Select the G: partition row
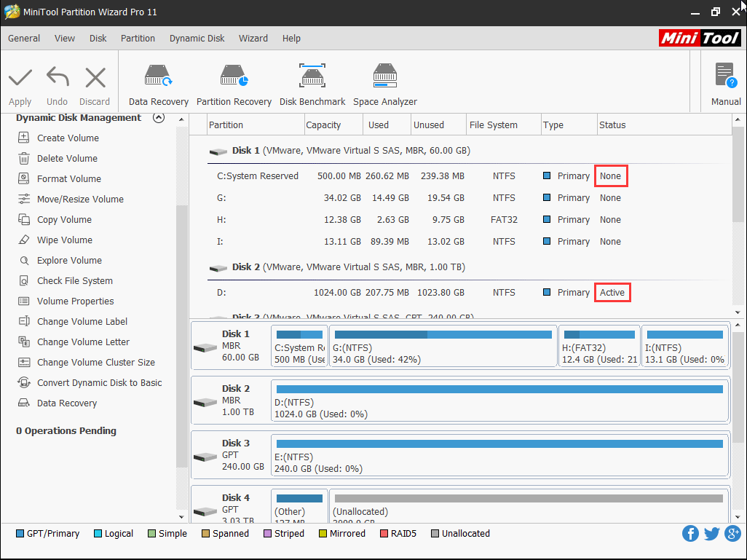 [470, 198]
